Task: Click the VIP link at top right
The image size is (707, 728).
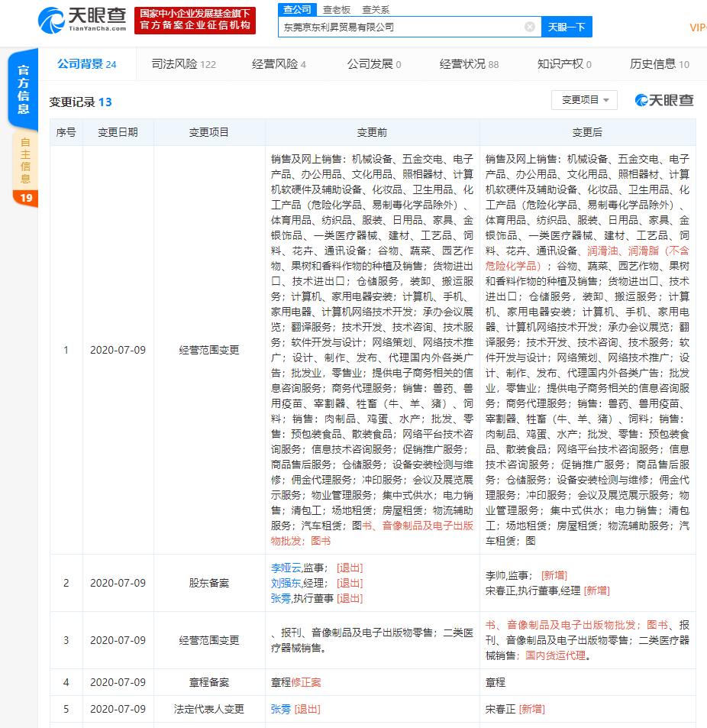Action: point(698,27)
